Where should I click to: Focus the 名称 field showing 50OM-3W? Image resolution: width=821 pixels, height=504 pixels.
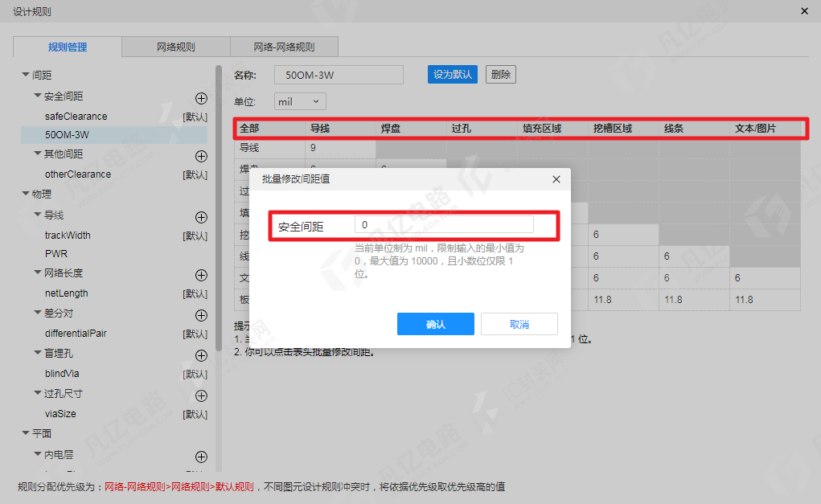[x=339, y=75]
